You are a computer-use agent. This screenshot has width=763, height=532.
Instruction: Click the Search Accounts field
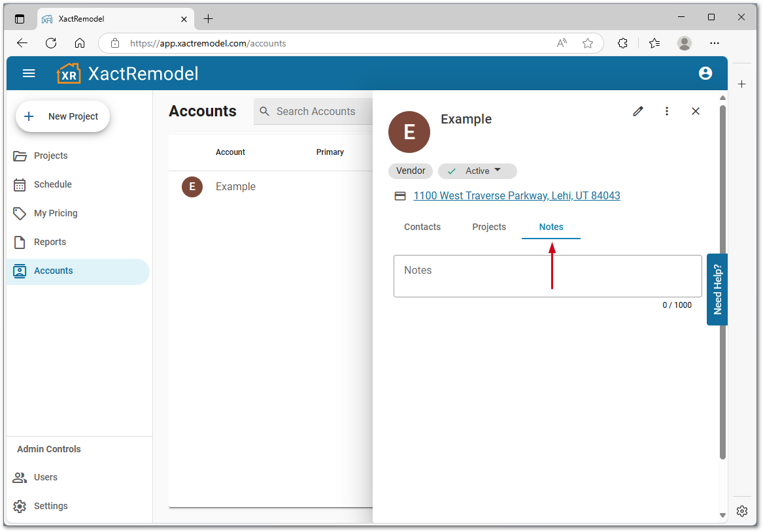coord(316,112)
